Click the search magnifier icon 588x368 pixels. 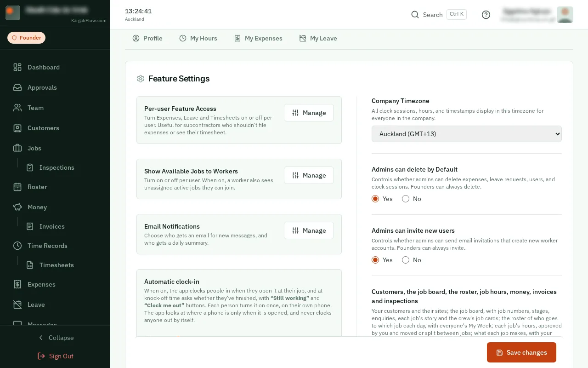[415, 15]
